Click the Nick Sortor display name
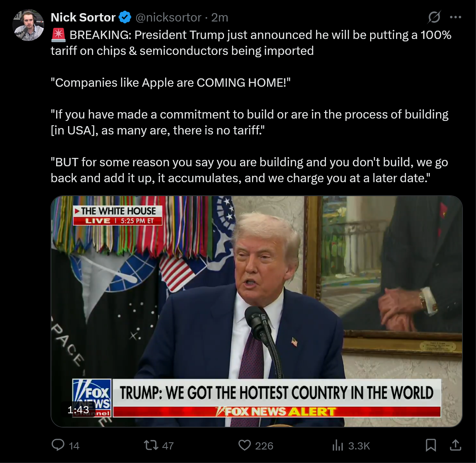The width and height of the screenshot is (476, 463). click(83, 18)
